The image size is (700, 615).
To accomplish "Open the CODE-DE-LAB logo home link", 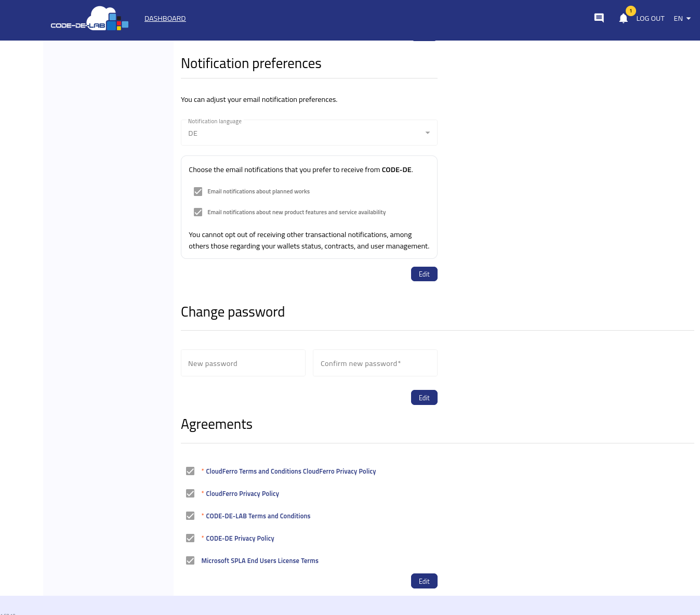I will click(89, 19).
